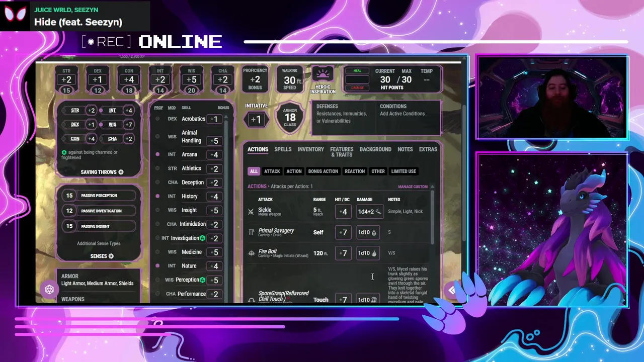Image resolution: width=644 pixels, height=362 pixels.
Task: Roll the Sickle +4 to-hit button
Action: pos(343,212)
